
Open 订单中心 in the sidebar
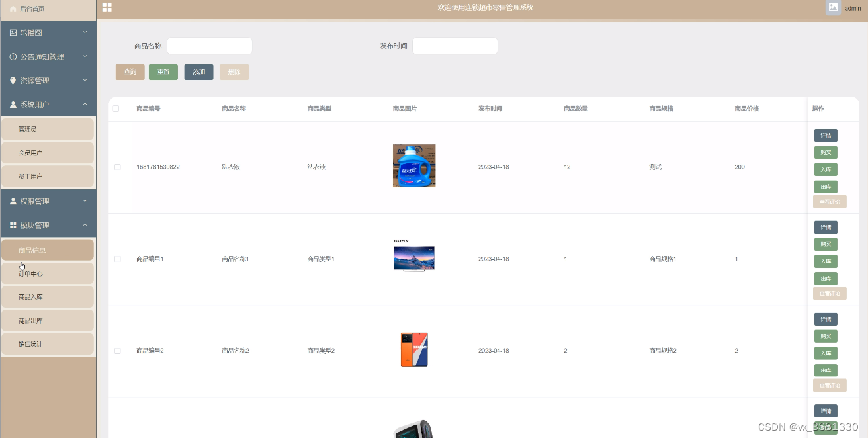[48, 273]
